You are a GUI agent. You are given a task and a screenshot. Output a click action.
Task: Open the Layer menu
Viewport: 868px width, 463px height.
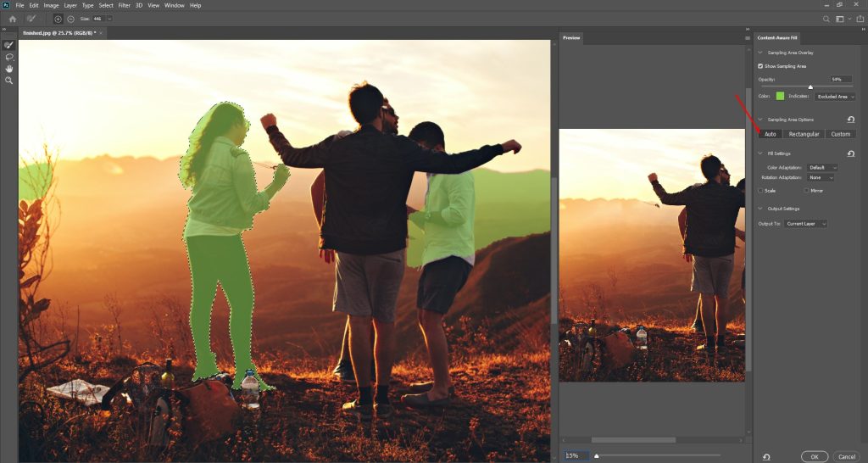[70, 6]
